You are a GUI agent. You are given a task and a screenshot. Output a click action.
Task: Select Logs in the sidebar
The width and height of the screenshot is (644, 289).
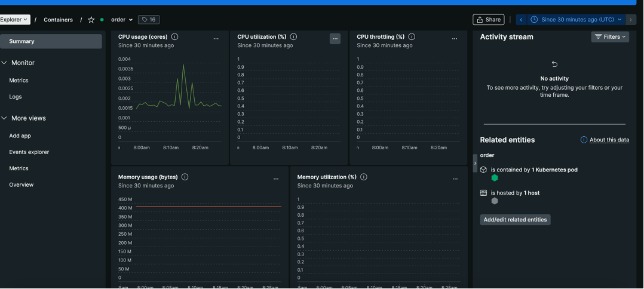point(16,97)
